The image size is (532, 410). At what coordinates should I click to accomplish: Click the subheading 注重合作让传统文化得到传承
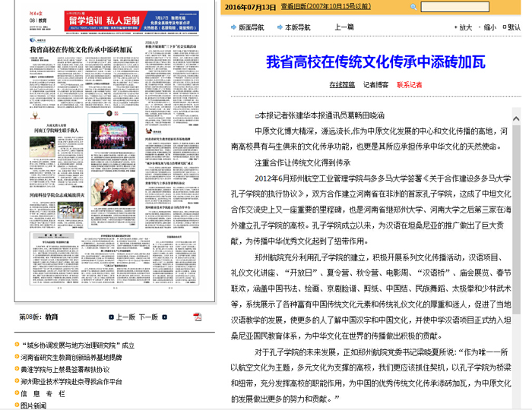click(302, 163)
